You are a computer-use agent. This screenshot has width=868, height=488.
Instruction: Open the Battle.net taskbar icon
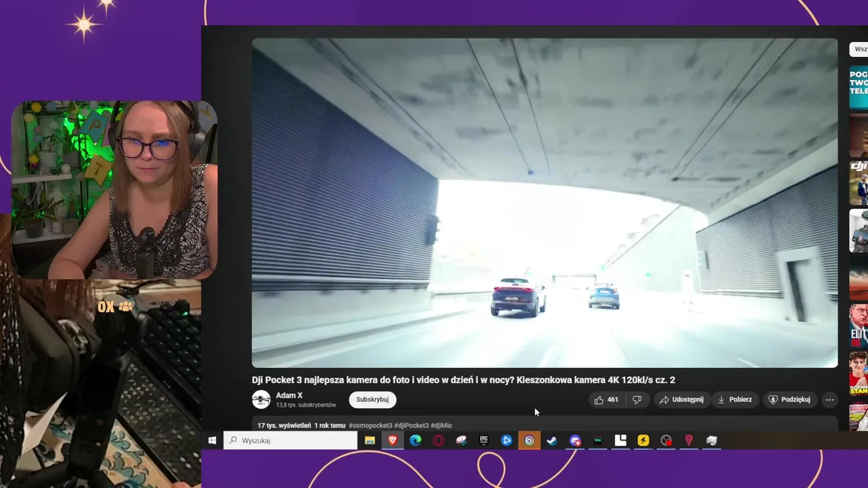(x=507, y=441)
